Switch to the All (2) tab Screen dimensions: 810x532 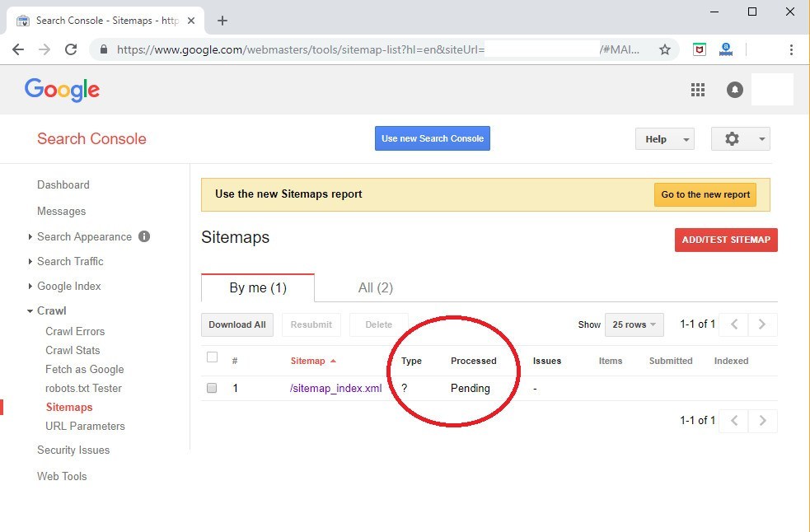pyautogui.click(x=376, y=287)
